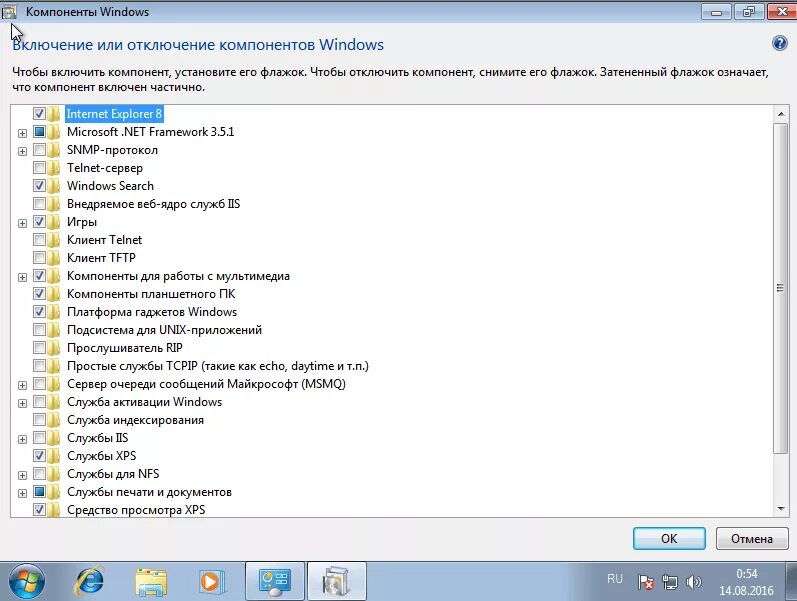Viewport: 797px width, 601px height.
Task: Click the Отмена button
Action: tap(752, 538)
